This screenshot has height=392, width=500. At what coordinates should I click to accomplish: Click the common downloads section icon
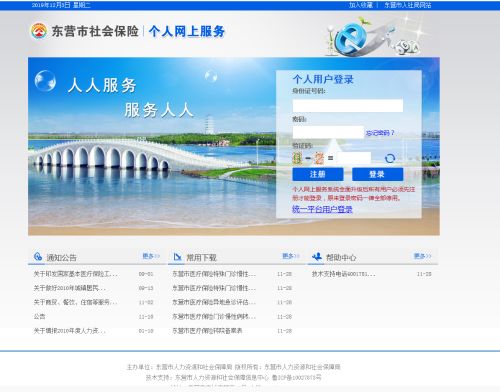[x=177, y=257]
